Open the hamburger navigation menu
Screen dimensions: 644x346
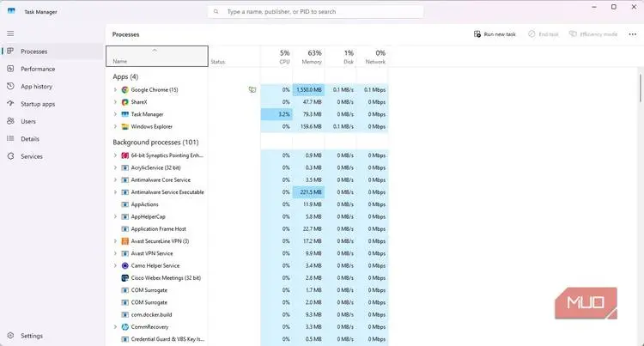[10, 33]
